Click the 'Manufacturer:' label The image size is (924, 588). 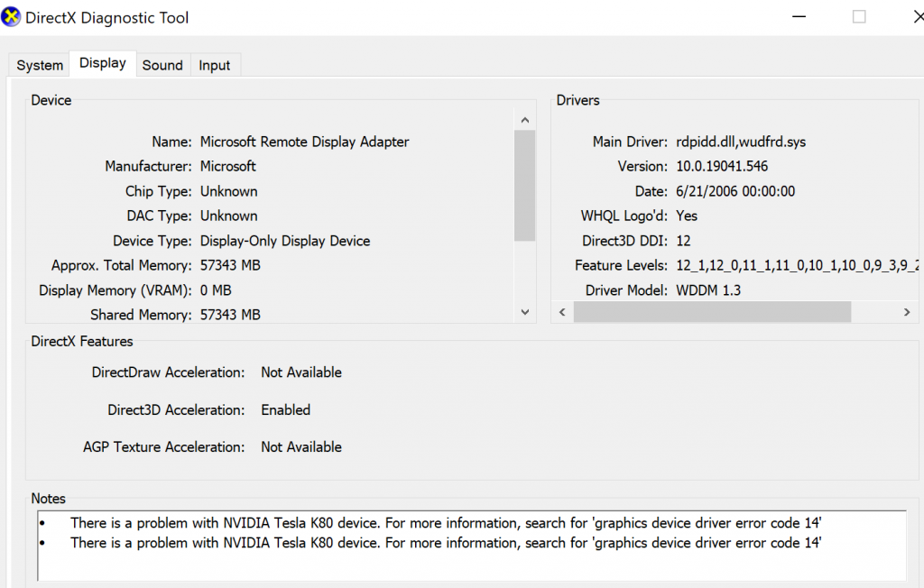[x=149, y=167]
